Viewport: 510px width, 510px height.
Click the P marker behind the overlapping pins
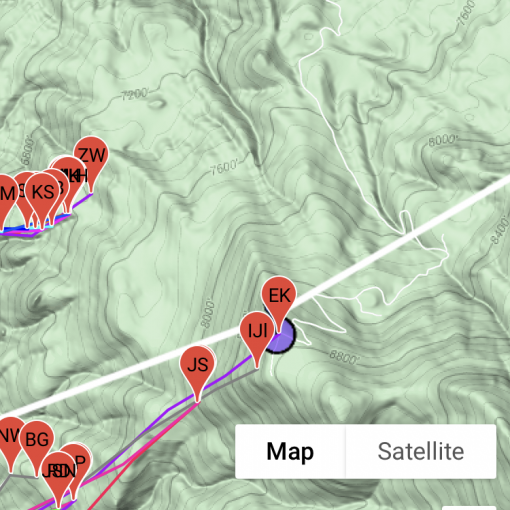click(81, 461)
